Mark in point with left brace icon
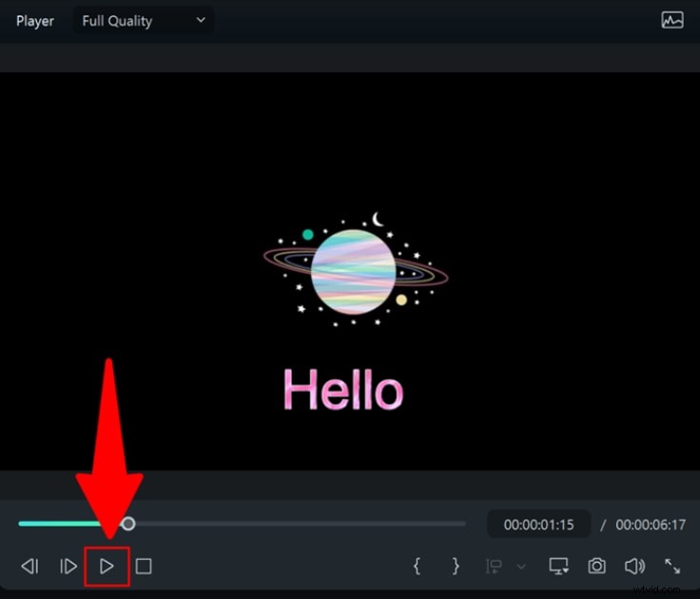The width and height of the screenshot is (700, 599). point(417,566)
